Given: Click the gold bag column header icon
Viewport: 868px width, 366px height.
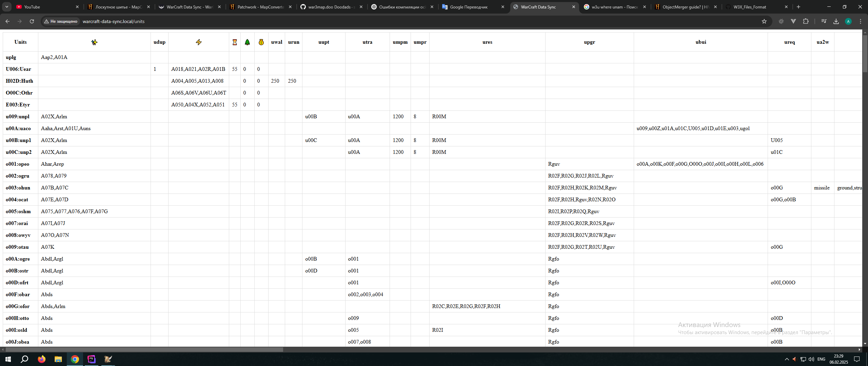Looking at the screenshot, I should pyautogui.click(x=261, y=42).
